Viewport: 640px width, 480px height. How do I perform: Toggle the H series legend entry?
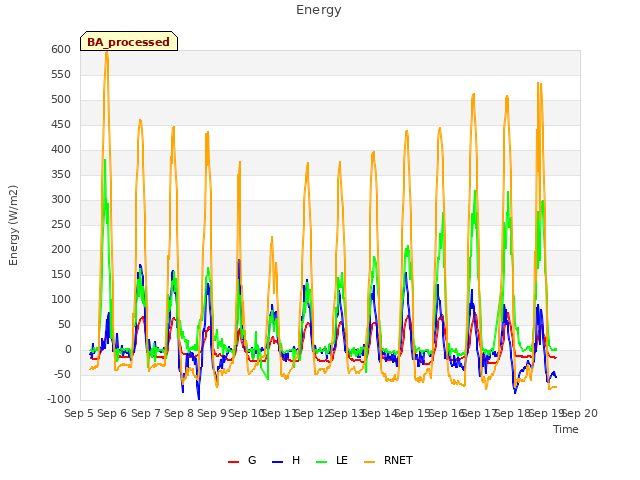(x=286, y=460)
